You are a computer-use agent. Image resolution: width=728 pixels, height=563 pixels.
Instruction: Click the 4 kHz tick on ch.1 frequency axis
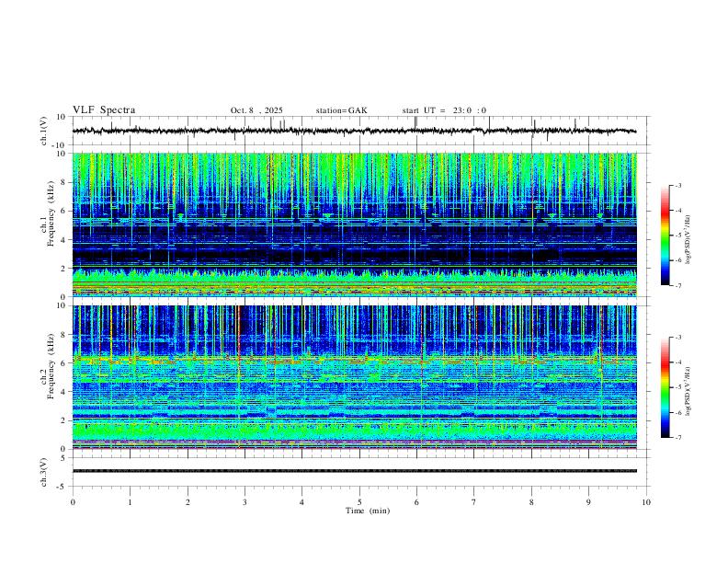(64, 240)
